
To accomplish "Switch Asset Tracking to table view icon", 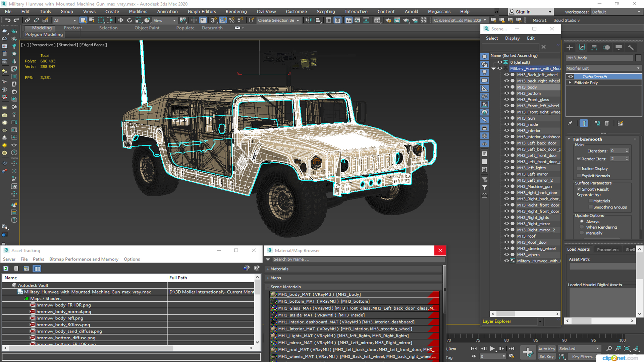I will point(37,268).
